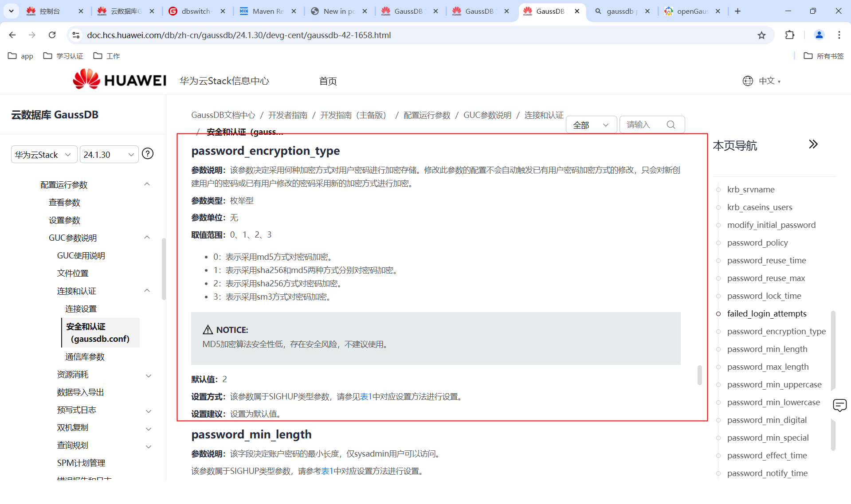Open the GUC使用说明 sidebar page
851x504 pixels.
[81, 256]
